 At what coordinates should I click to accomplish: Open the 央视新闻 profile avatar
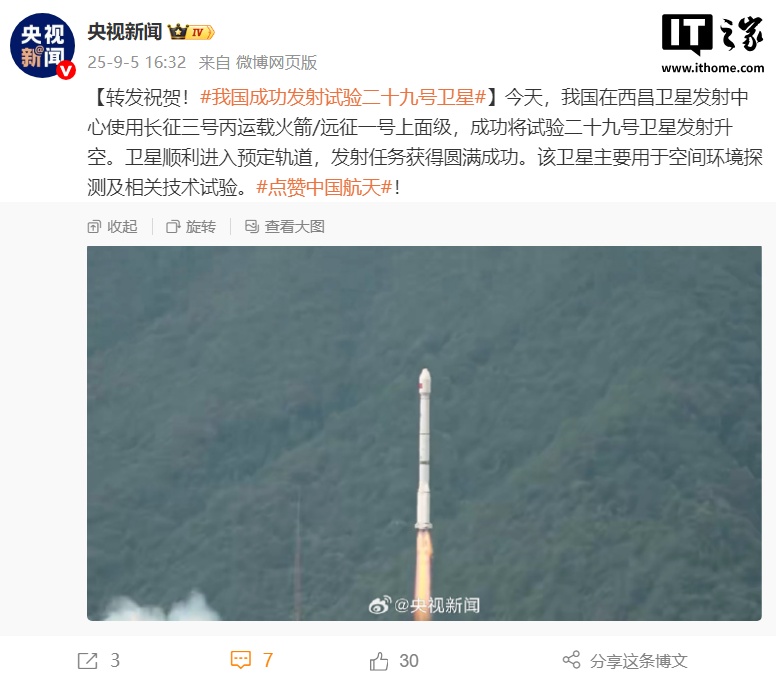tap(43, 46)
